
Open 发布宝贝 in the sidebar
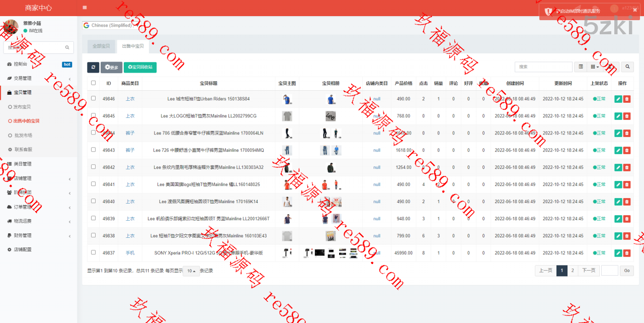[22, 107]
